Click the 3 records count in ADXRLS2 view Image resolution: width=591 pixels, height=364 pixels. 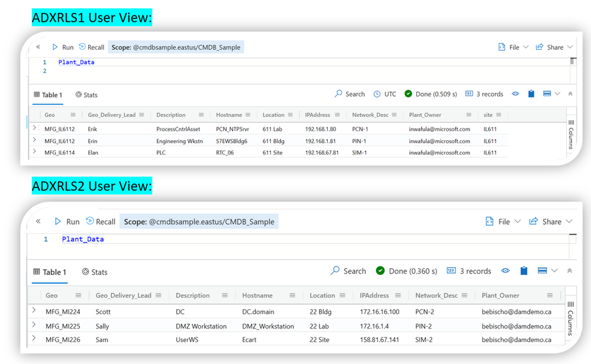tap(469, 271)
